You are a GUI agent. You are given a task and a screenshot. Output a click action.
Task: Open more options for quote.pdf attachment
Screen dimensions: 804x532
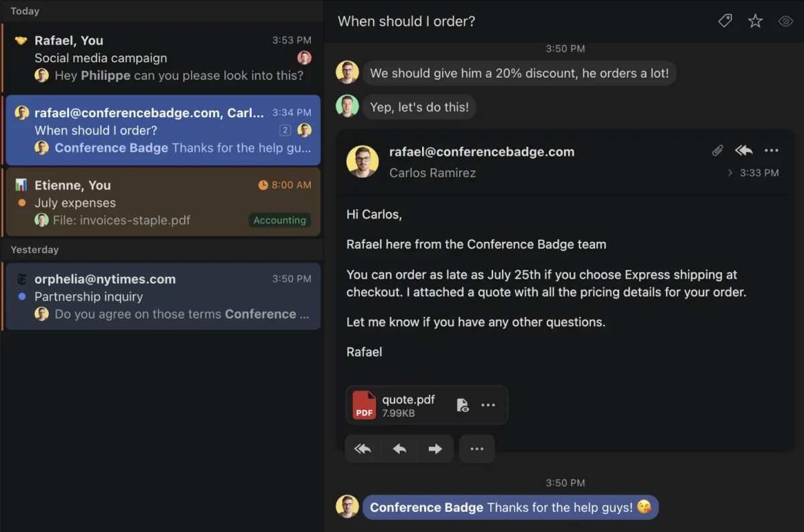point(488,405)
